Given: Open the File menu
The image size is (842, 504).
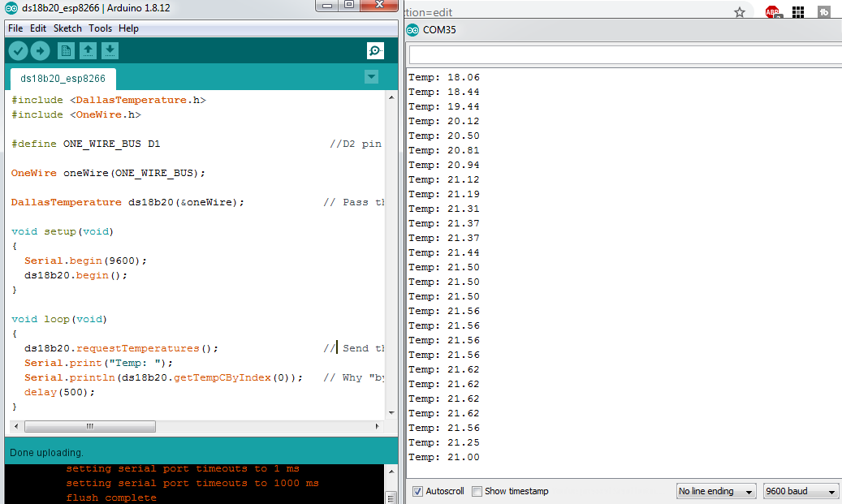Looking at the screenshot, I should (15, 28).
